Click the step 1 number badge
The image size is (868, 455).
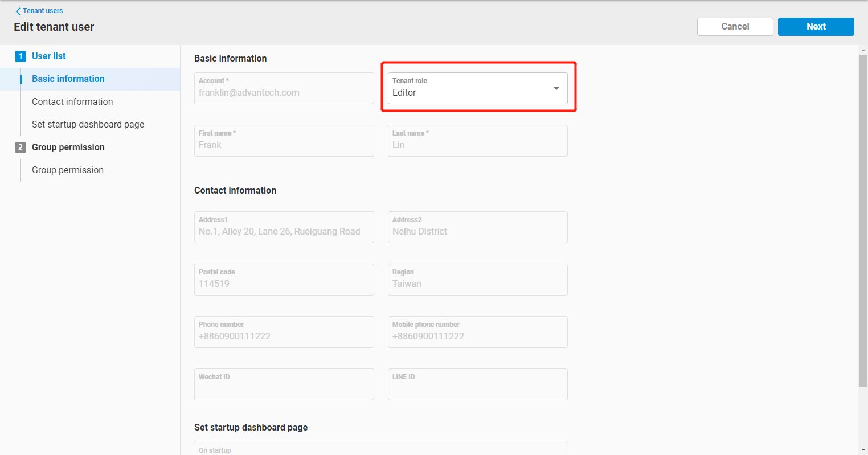click(21, 56)
